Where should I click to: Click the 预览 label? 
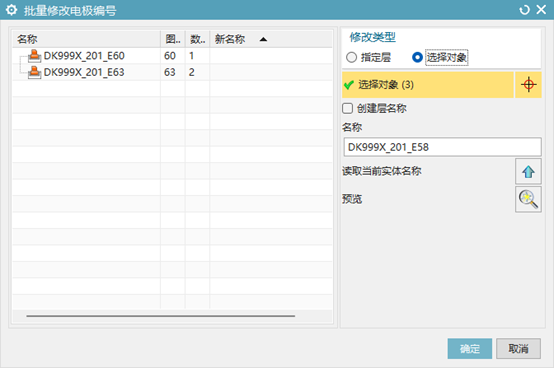(x=352, y=199)
